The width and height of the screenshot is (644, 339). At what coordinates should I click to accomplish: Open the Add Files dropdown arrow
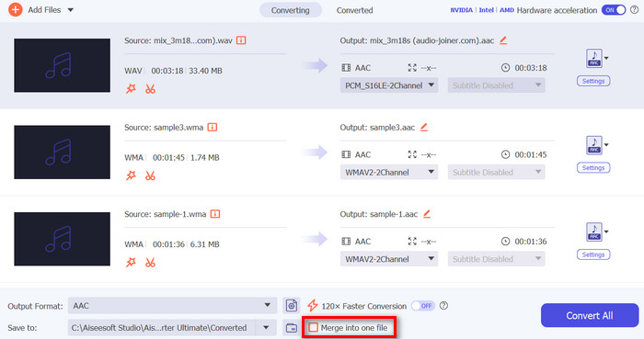(71, 10)
